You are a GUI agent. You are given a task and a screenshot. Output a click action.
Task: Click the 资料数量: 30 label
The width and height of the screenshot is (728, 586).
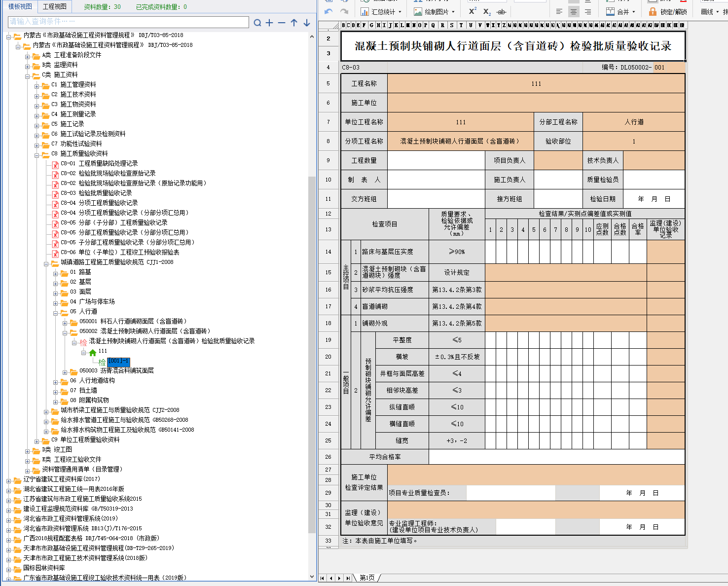(102, 7)
